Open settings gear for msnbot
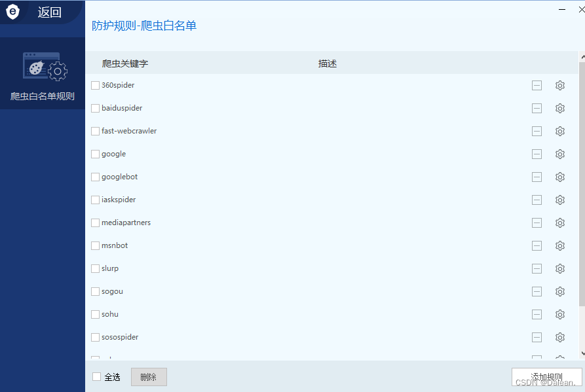The width and height of the screenshot is (585, 392). 559,246
